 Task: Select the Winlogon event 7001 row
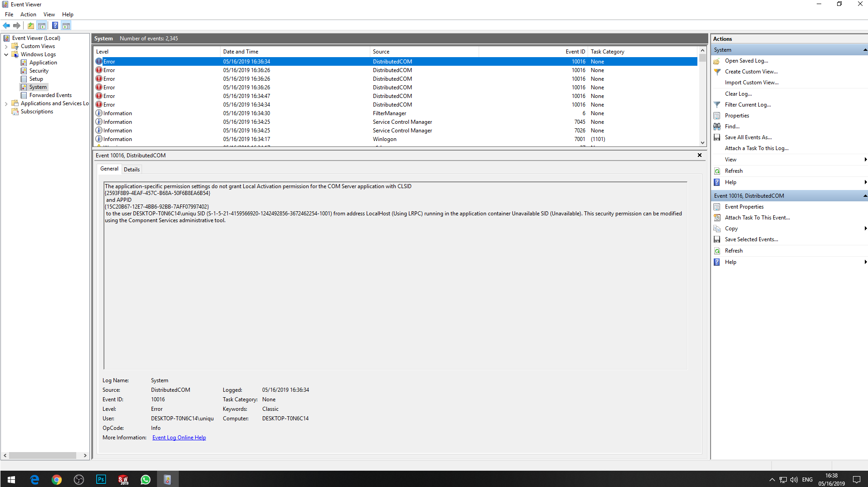click(395, 139)
